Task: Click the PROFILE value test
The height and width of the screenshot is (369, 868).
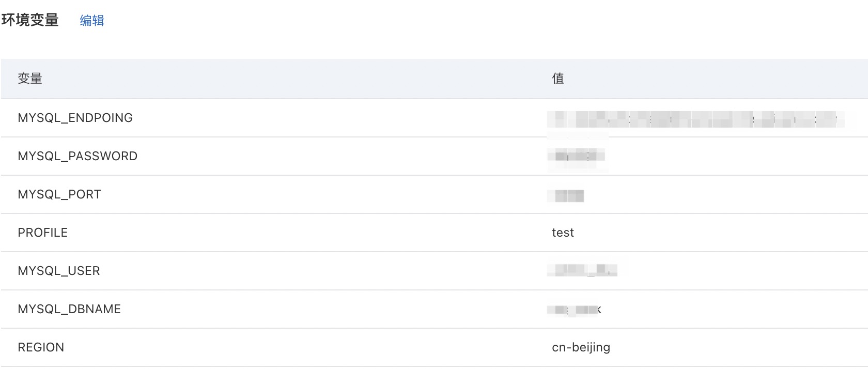Action: click(x=563, y=233)
